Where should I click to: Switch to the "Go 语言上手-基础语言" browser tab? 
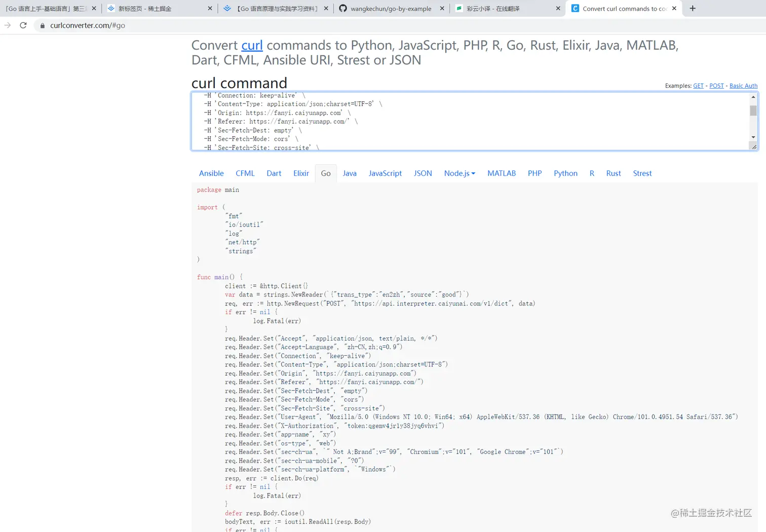point(46,9)
